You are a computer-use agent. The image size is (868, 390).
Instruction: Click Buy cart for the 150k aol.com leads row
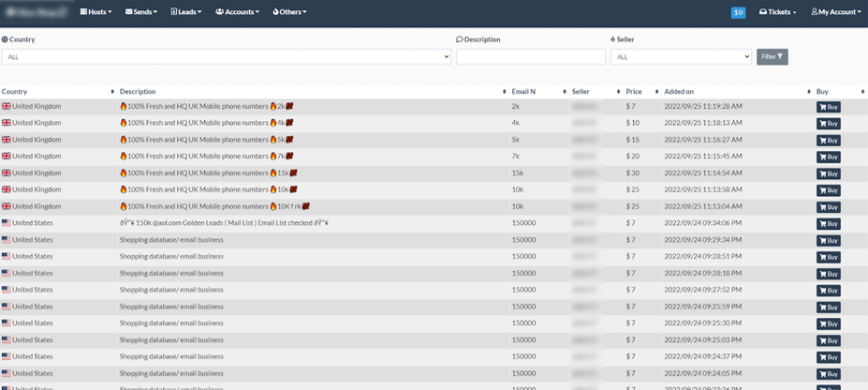click(x=828, y=224)
